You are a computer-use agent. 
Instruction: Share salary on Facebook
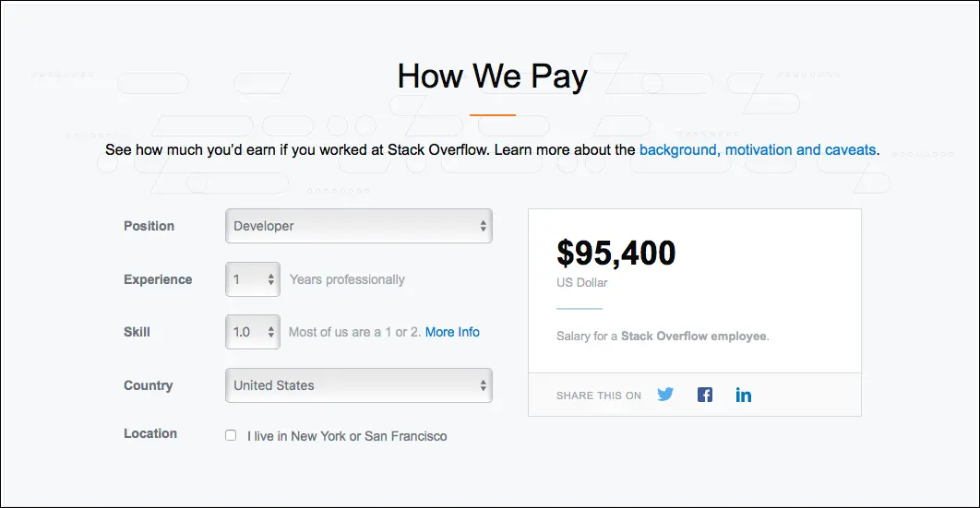tap(705, 395)
